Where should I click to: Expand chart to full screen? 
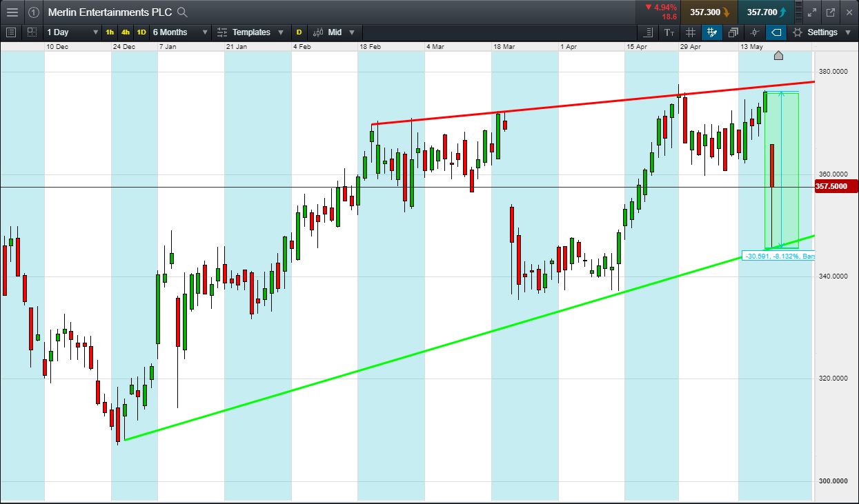tap(811, 12)
